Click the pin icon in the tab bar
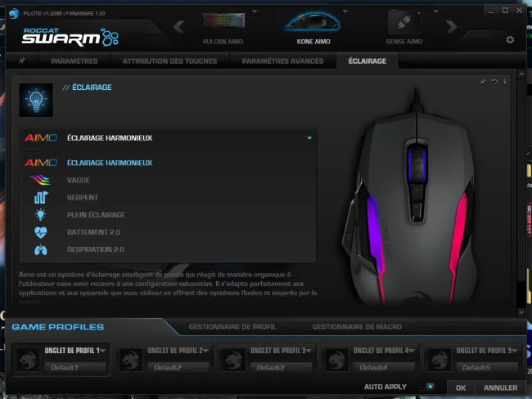The height and width of the screenshot is (399, 532). 22,61
